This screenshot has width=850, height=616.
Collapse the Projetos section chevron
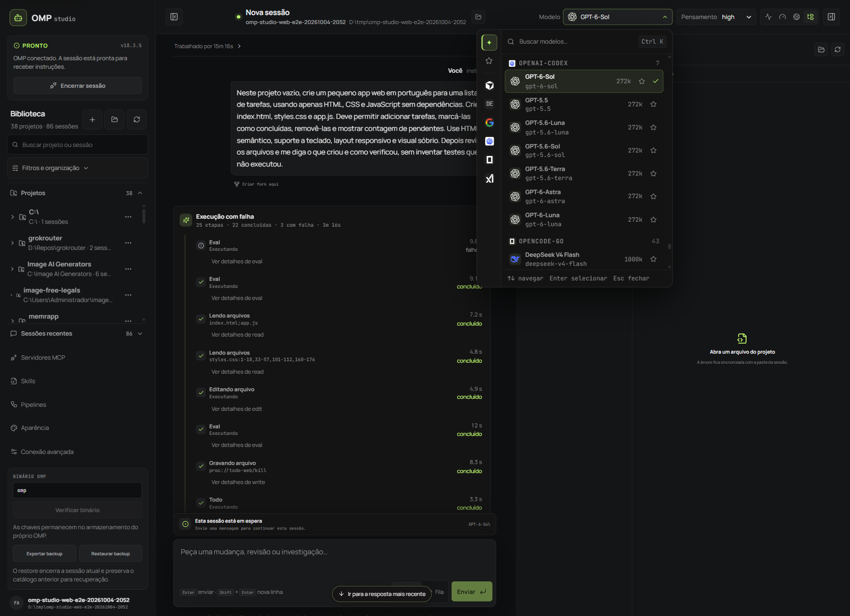(x=140, y=193)
